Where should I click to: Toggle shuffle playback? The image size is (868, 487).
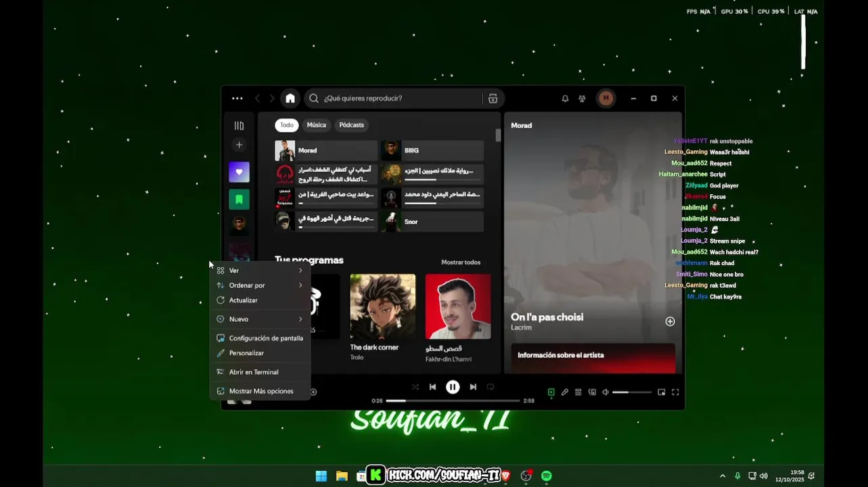415,387
